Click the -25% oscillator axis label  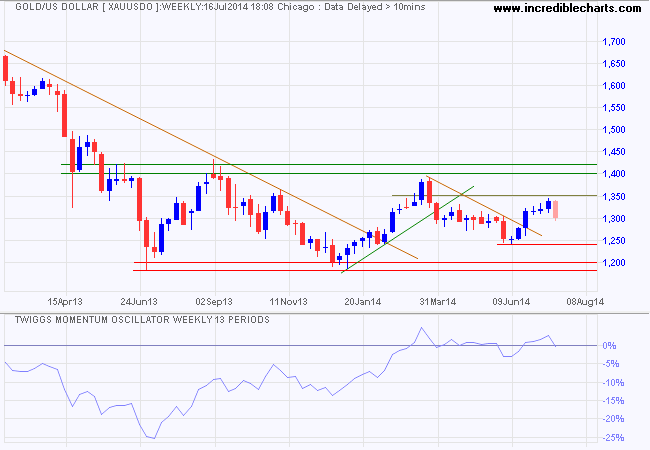[x=613, y=438]
